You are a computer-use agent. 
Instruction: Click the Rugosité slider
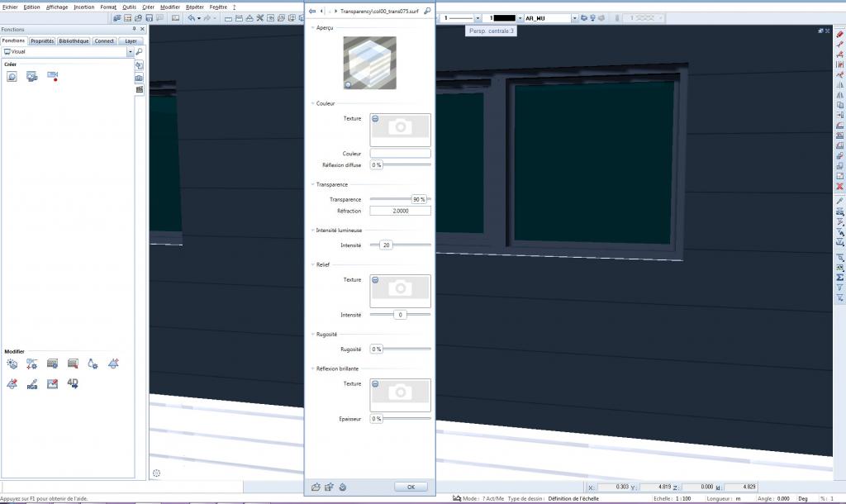401,349
